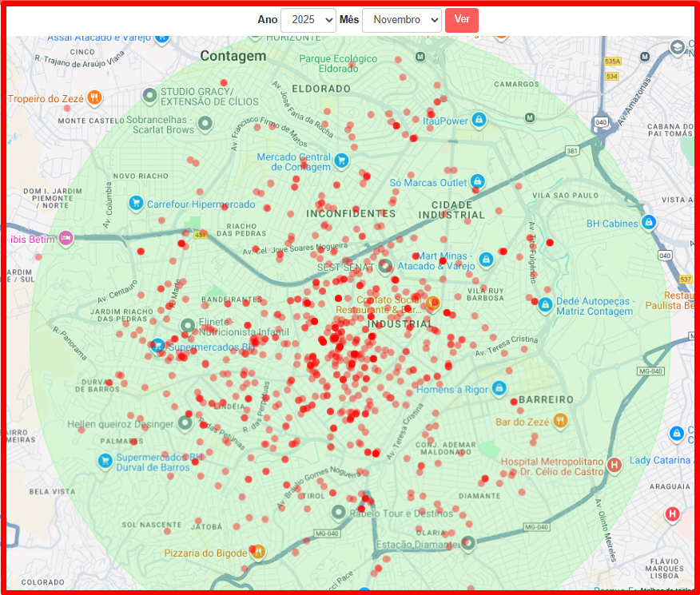
Task: Click the Mercado Central de Contagem shopping cart icon
Action: [342, 161]
